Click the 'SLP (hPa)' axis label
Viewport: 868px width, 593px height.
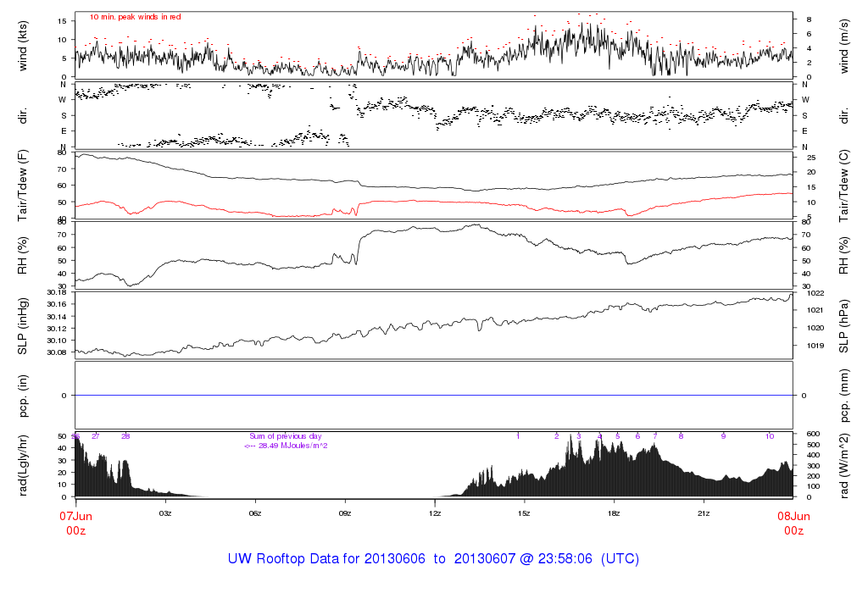846,324
